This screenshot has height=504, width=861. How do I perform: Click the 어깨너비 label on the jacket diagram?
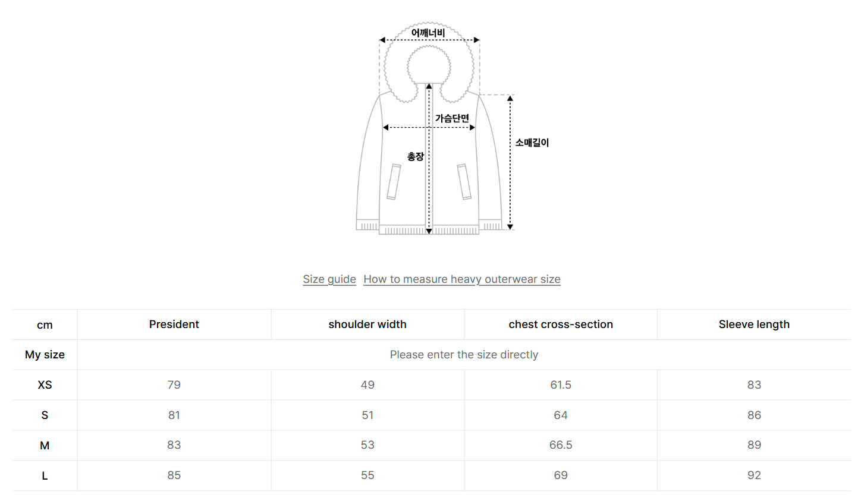428,33
